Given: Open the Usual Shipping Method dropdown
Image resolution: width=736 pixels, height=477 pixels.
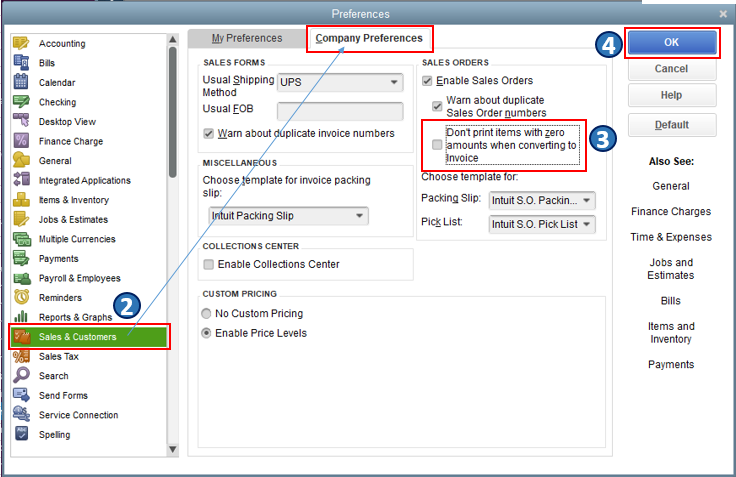Looking at the screenshot, I should point(340,82).
